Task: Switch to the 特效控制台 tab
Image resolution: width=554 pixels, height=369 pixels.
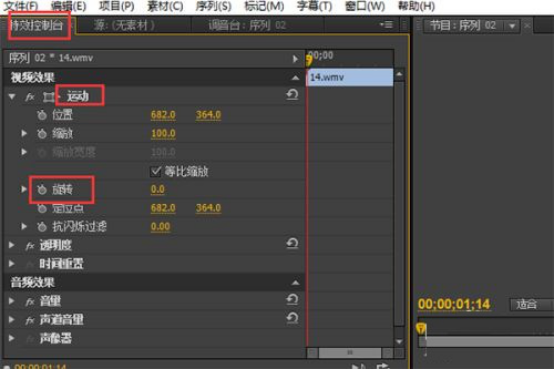Action: [38, 25]
